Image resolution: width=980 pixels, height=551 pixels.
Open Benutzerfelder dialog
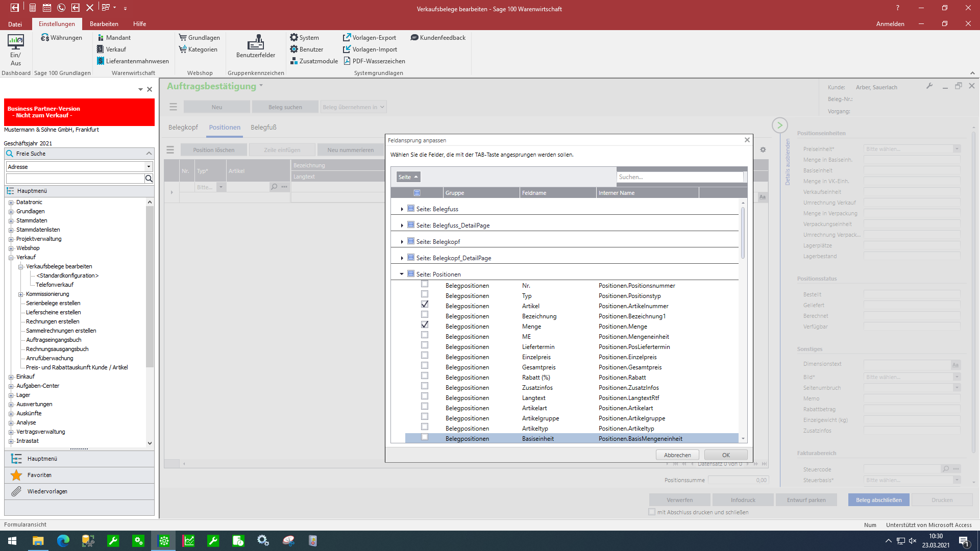(256, 46)
